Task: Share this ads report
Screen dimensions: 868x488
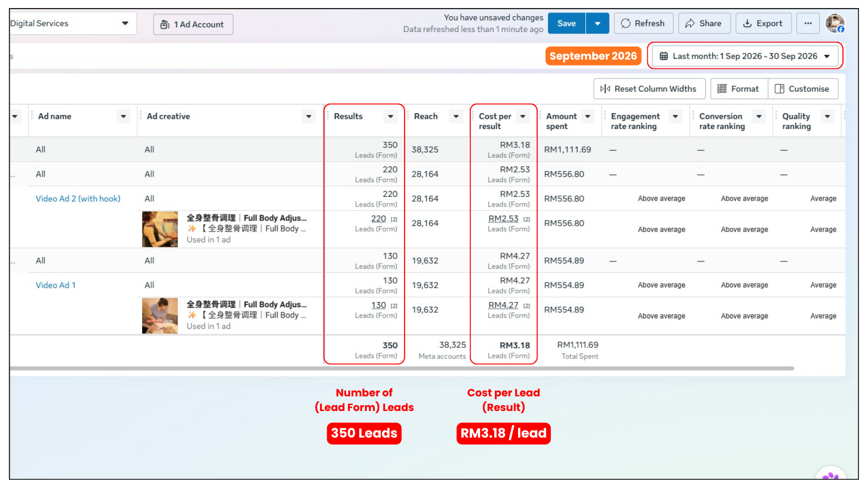Action: tap(704, 23)
